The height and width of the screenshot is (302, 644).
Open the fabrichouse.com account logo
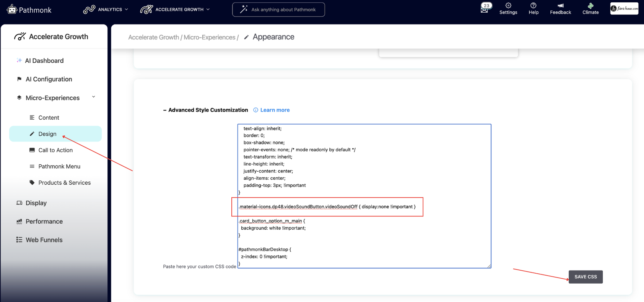(x=624, y=8)
